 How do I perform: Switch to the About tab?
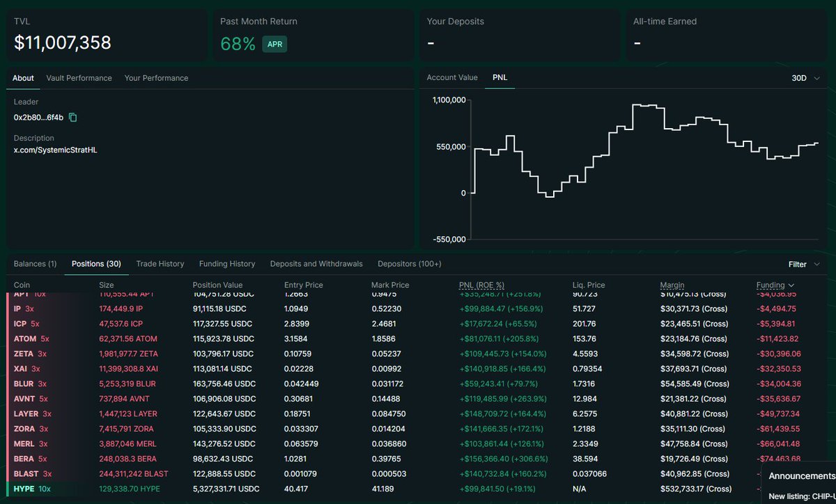coord(23,78)
